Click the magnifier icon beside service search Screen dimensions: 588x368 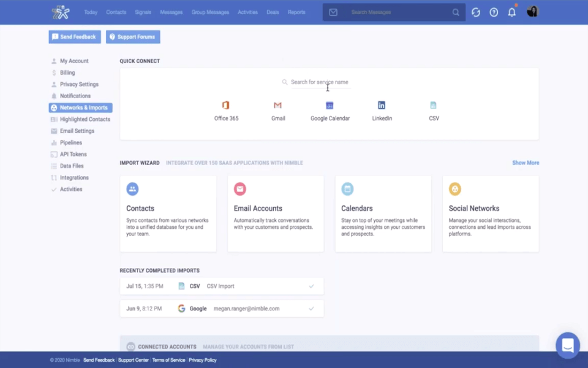tap(285, 82)
